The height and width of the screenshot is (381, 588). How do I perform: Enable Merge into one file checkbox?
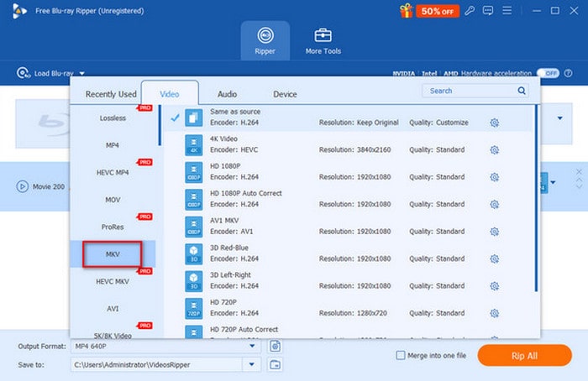point(401,355)
